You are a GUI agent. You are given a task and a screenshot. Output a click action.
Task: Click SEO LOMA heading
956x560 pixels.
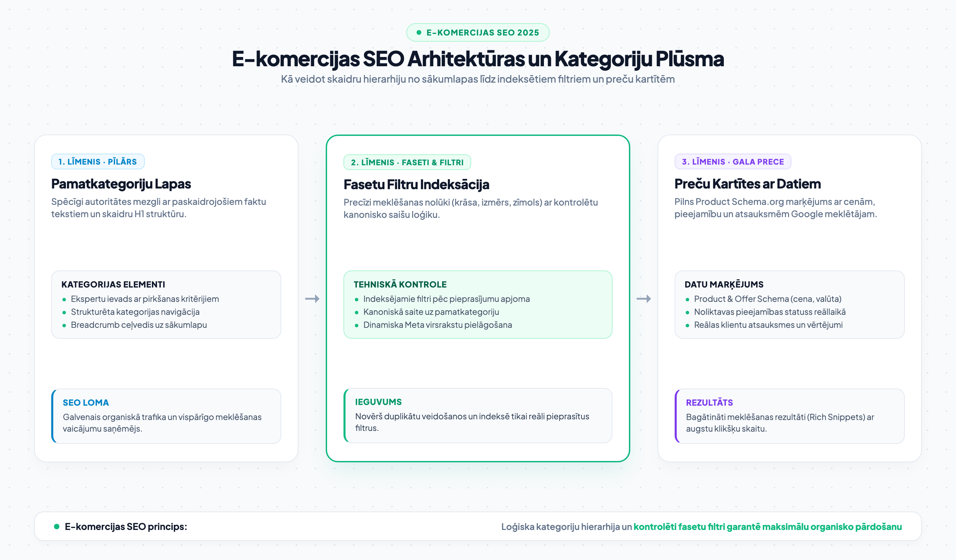point(86,403)
